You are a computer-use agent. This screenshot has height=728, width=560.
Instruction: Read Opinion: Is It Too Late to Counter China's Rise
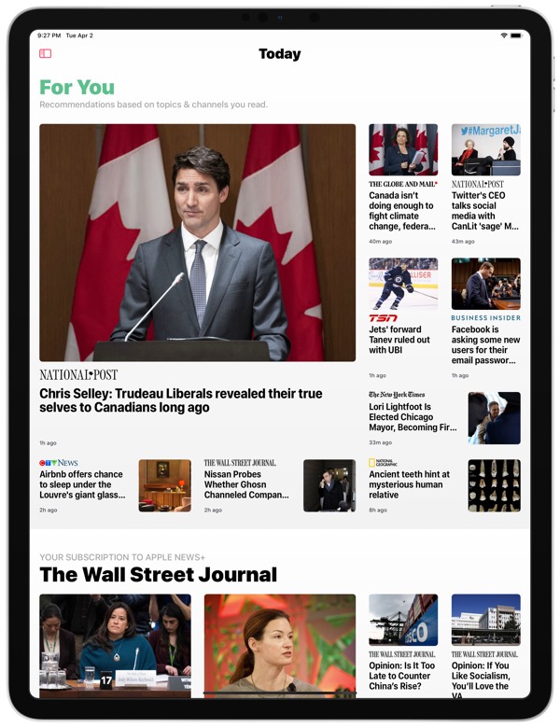tap(401, 676)
